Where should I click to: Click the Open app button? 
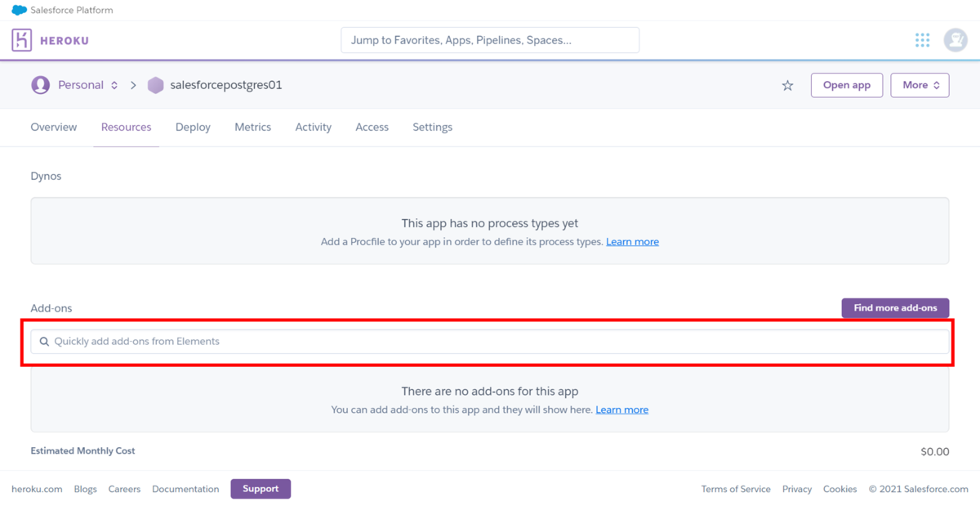(x=846, y=85)
